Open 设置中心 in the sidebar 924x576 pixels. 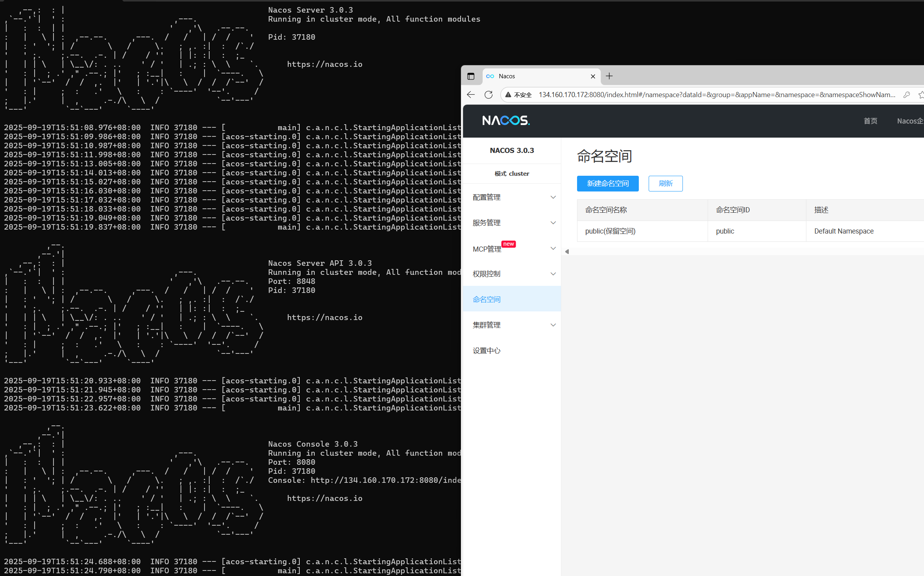tap(512, 351)
